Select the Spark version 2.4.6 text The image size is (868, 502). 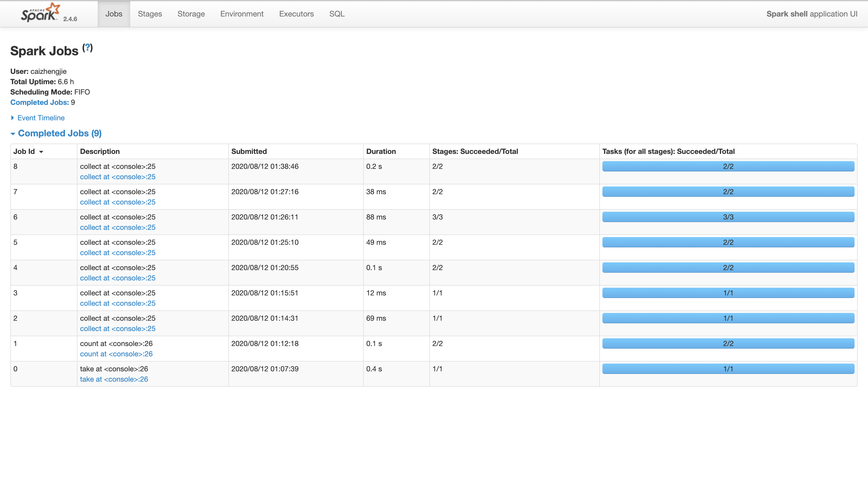(x=70, y=19)
